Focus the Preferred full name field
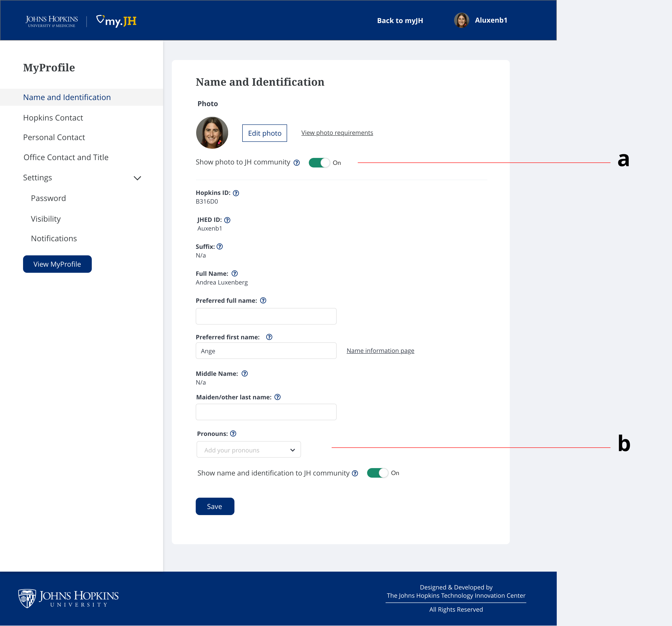The width and height of the screenshot is (672, 626). [266, 316]
